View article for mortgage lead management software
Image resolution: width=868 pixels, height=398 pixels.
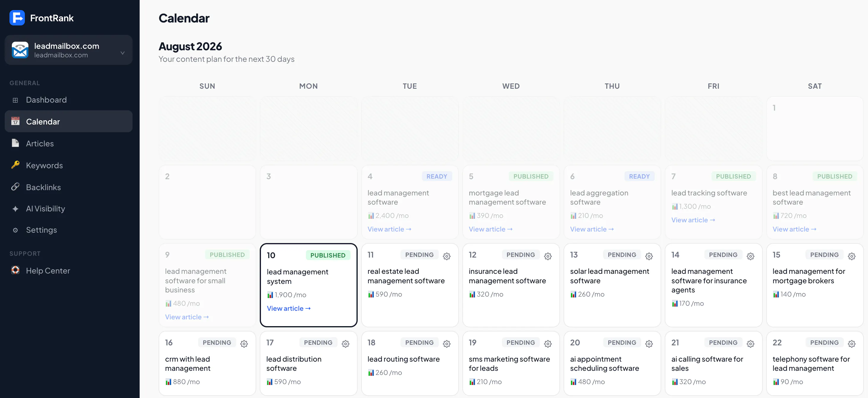coord(490,229)
